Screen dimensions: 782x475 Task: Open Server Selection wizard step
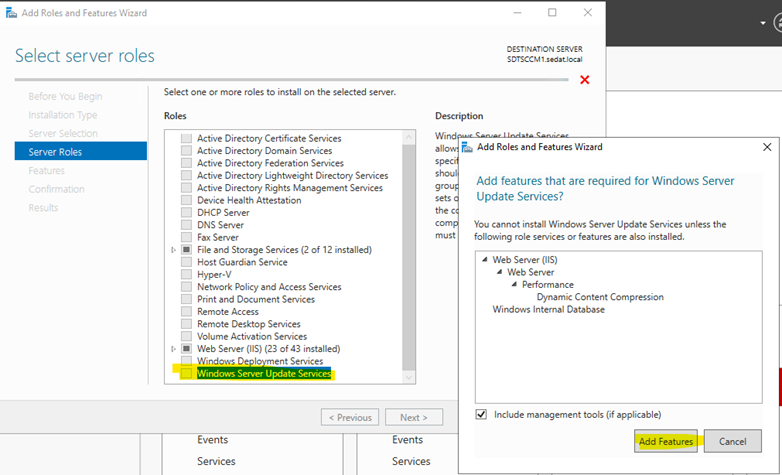point(63,133)
